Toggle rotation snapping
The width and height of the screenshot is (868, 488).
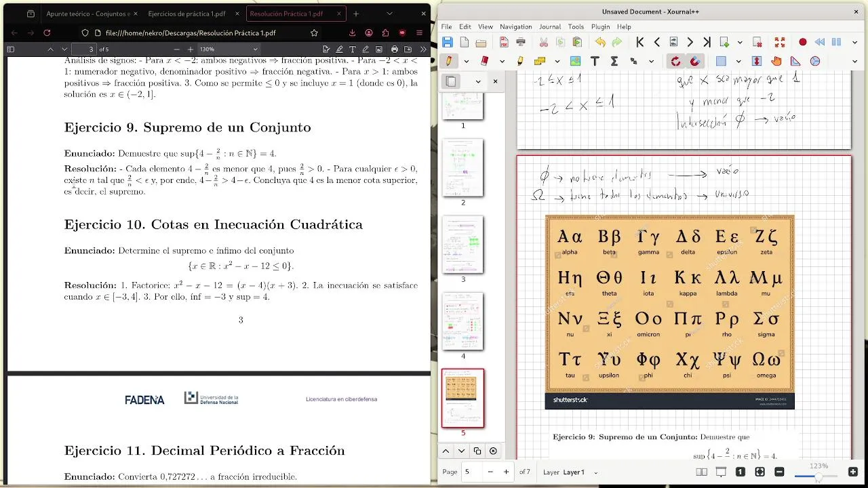click(675, 61)
